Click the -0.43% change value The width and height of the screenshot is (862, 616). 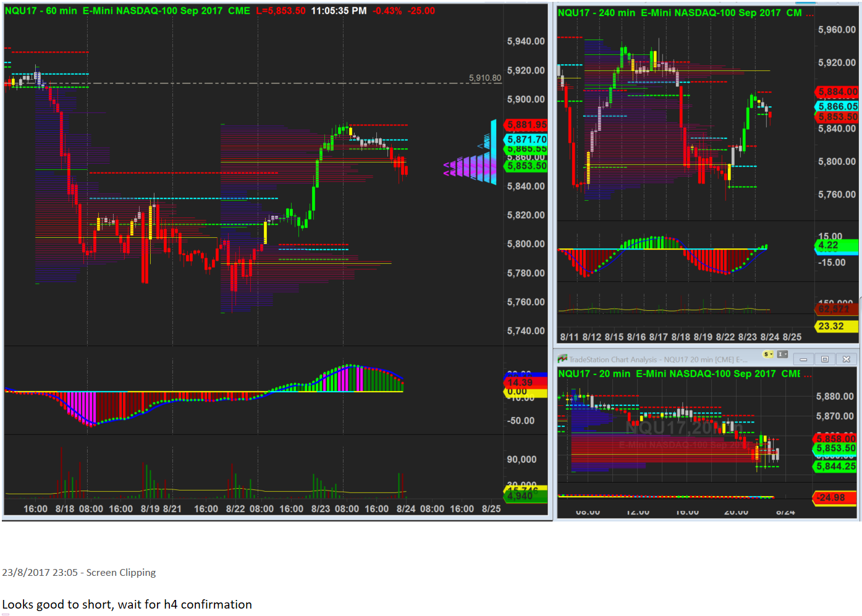point(387,11)
